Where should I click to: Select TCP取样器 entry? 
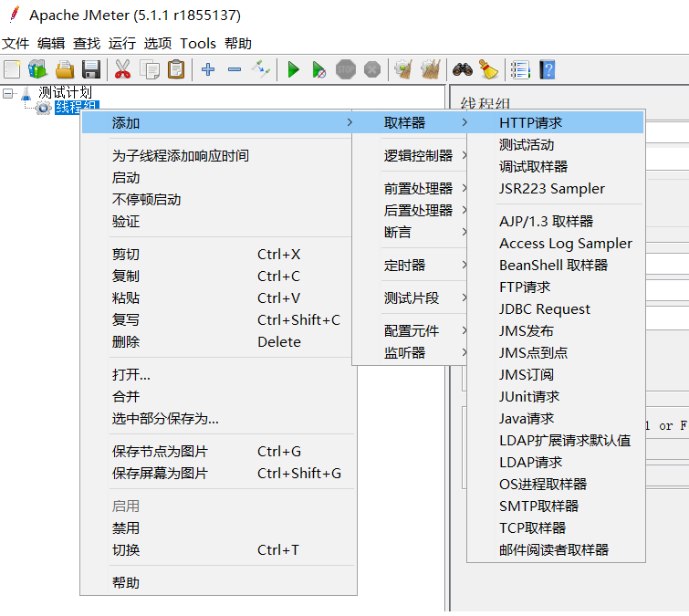[x=557, y=527]
